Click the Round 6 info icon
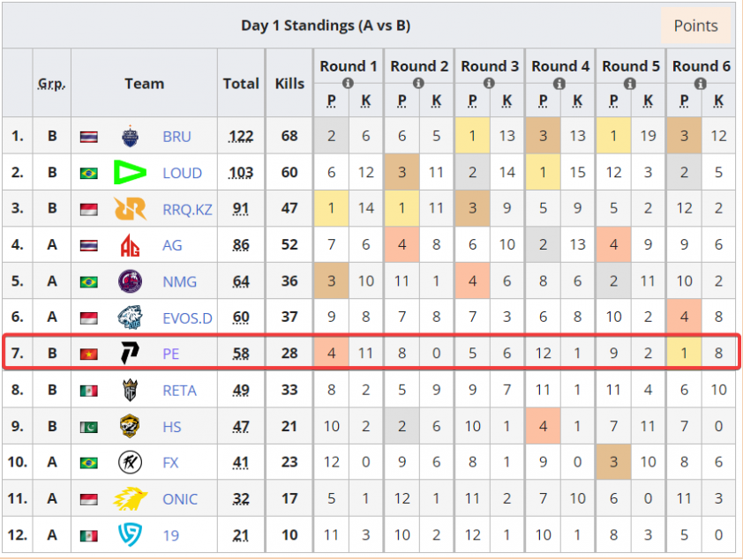743x560 pixels. [x=701, y=83]
